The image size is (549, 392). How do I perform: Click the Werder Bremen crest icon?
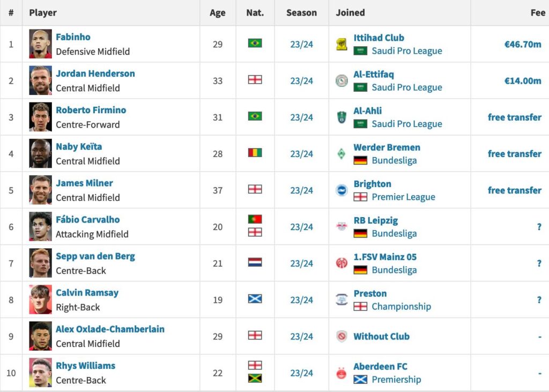tap(342, 154)
